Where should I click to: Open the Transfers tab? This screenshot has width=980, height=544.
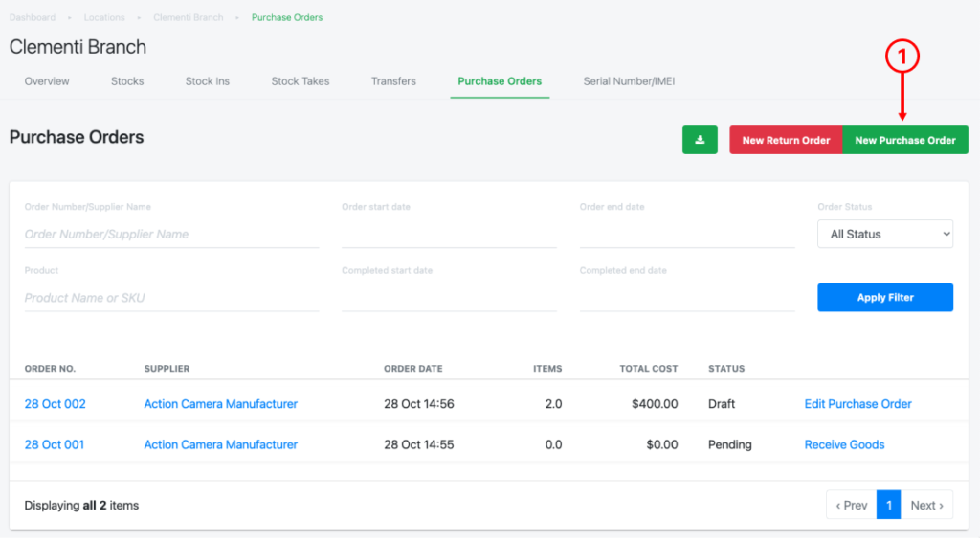pos(393,81)
